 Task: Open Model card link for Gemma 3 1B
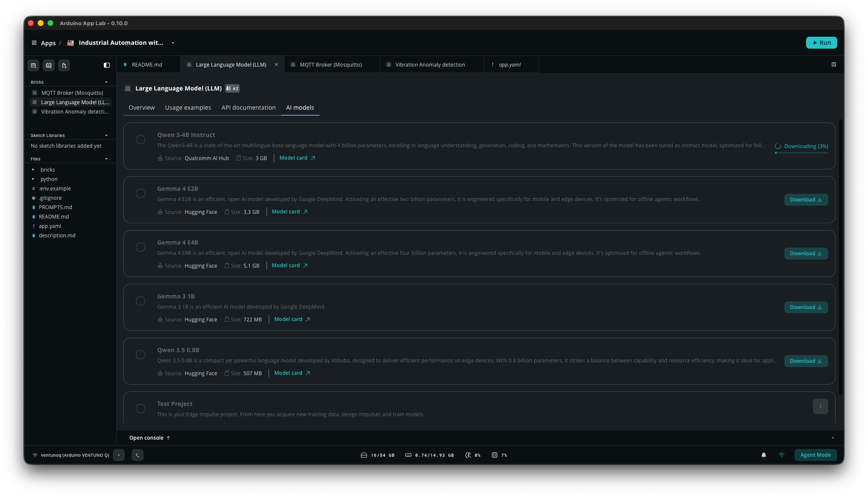click(292, 319)
